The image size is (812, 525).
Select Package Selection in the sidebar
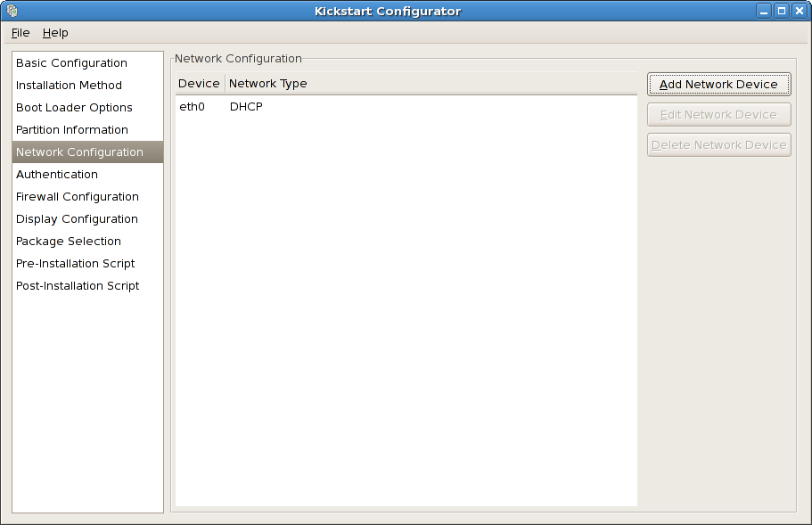click(x=68, y=241)
